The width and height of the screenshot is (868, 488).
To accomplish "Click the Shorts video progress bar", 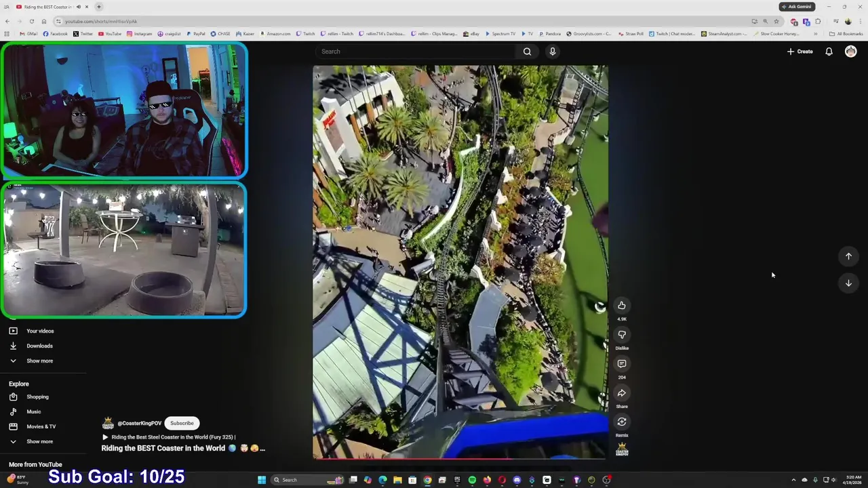I will [460, 459].
